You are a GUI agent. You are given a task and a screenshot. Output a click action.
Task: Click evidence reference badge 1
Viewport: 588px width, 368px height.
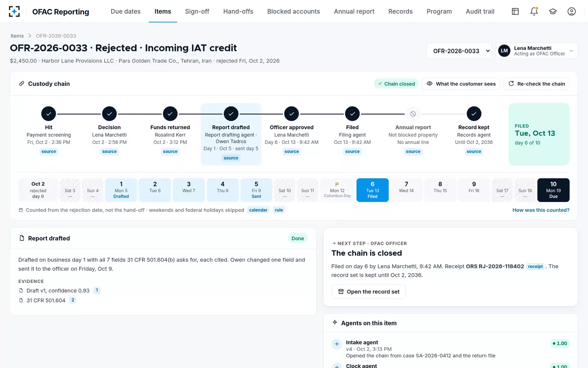(x=97, y=290)
